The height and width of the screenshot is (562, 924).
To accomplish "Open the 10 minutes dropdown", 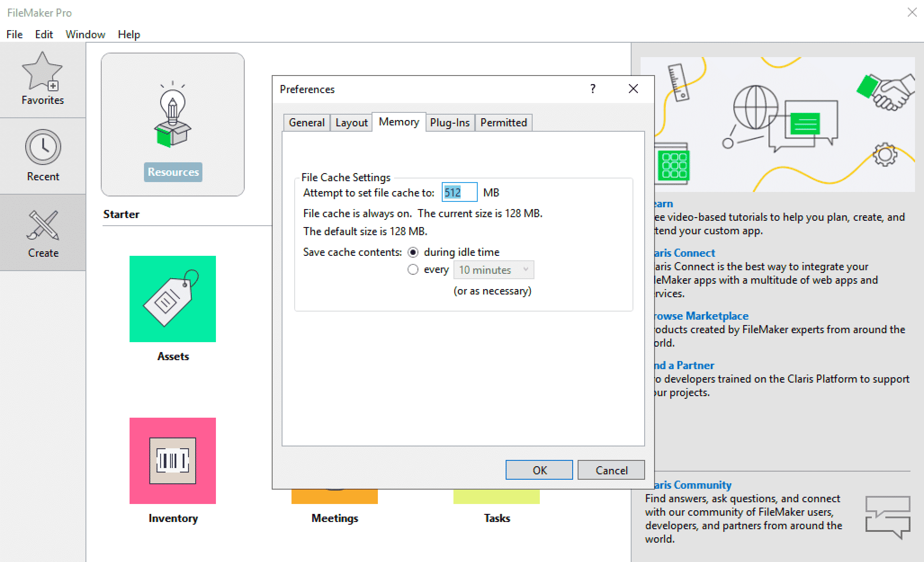I will pos(494,270).
